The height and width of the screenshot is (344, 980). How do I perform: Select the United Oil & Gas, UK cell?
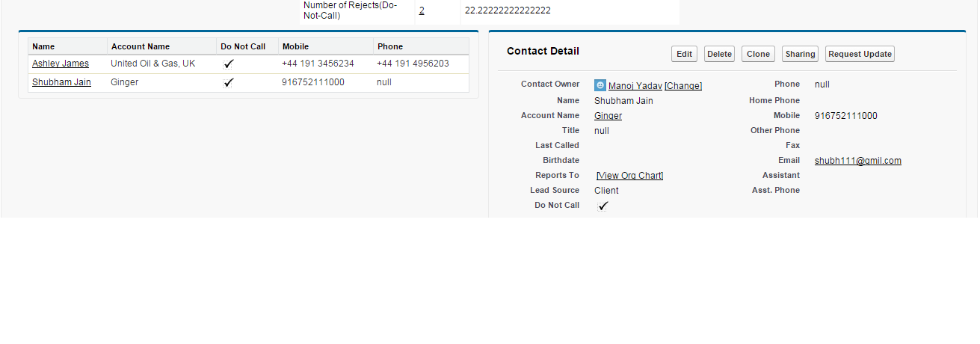tap(152, 64)
